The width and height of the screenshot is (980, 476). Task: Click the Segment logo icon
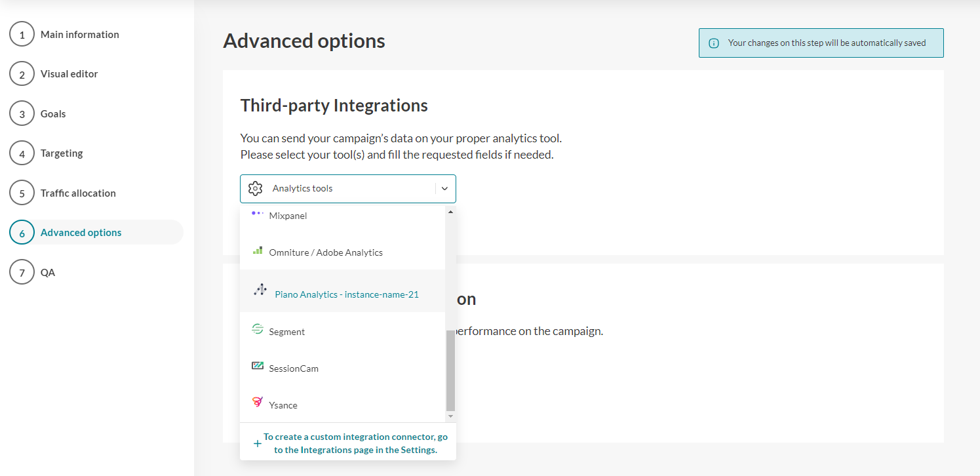258,330
